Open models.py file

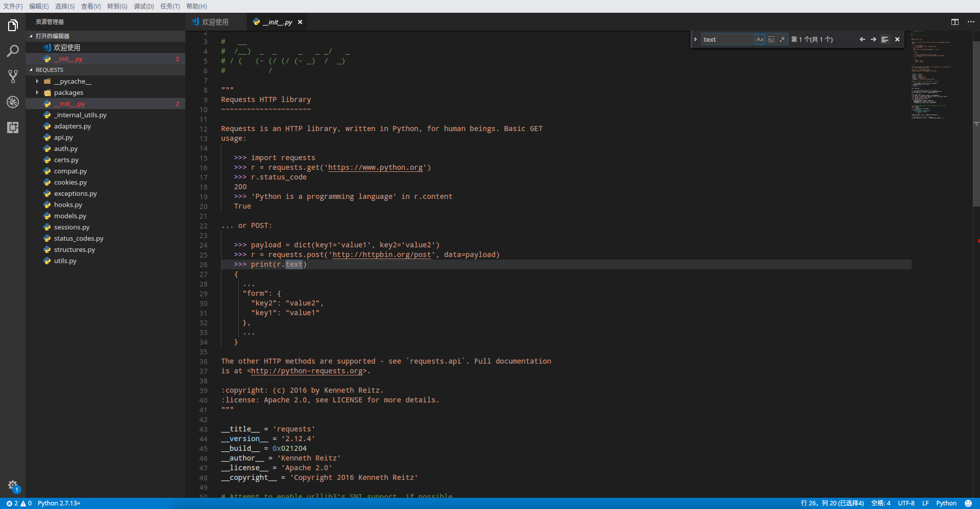point(105,216)
